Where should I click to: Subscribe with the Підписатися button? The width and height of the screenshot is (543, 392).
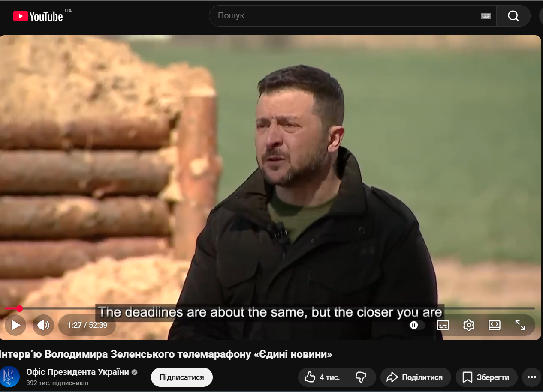point(181,377)
